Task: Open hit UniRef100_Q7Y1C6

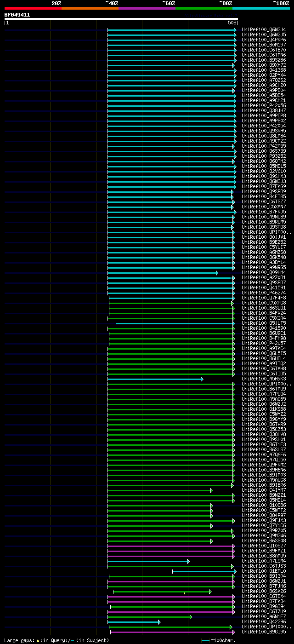Action: [x=264, y=526]
